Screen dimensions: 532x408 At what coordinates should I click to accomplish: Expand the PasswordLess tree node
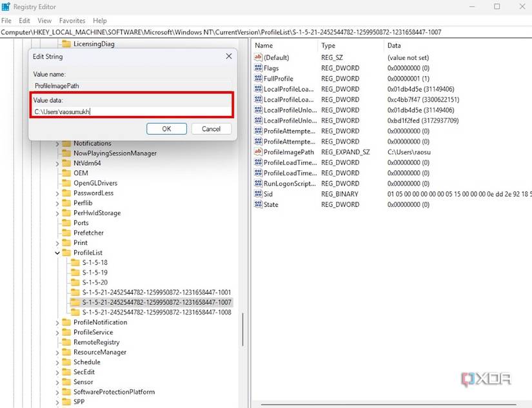(57, 193)
